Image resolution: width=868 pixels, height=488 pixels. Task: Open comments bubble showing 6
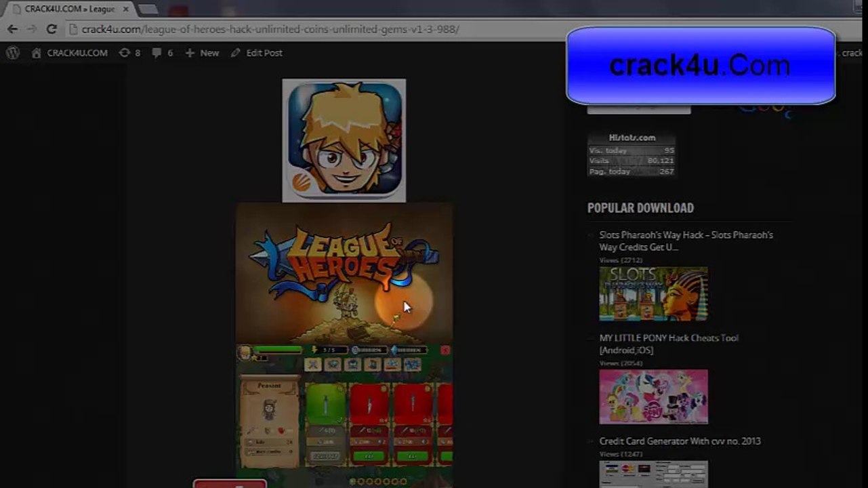tap(162, 53)
